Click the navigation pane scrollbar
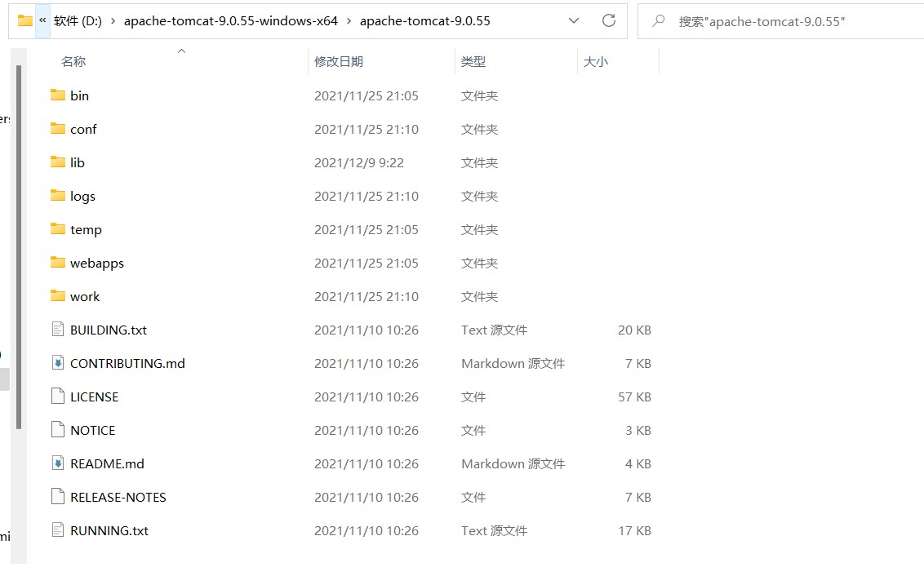The height and width of the screenshot is (576, 924). coord(19,247)
